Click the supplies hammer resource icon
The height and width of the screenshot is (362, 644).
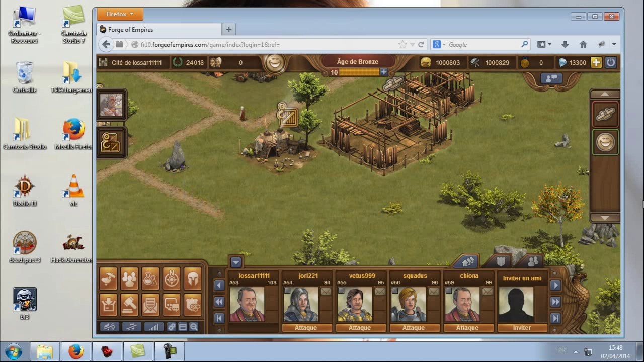click(x=475, y=62)
